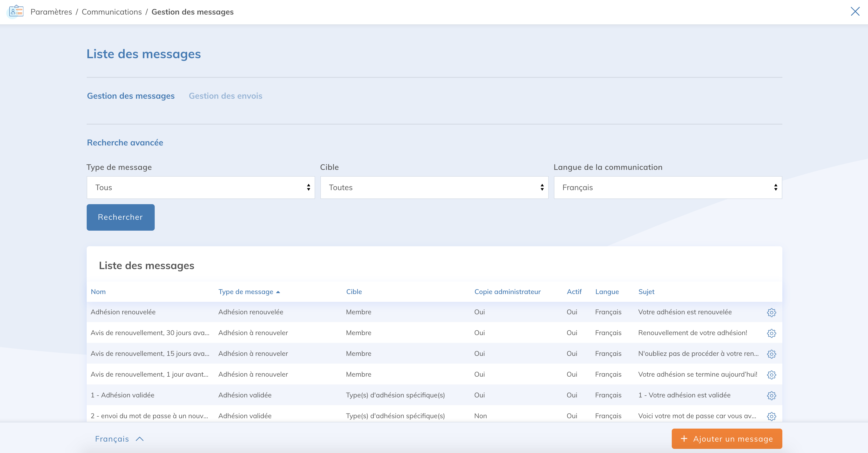Select the Gestion des messages tab
The width and height of the screenshot is (868, 453).
[131, 96]
